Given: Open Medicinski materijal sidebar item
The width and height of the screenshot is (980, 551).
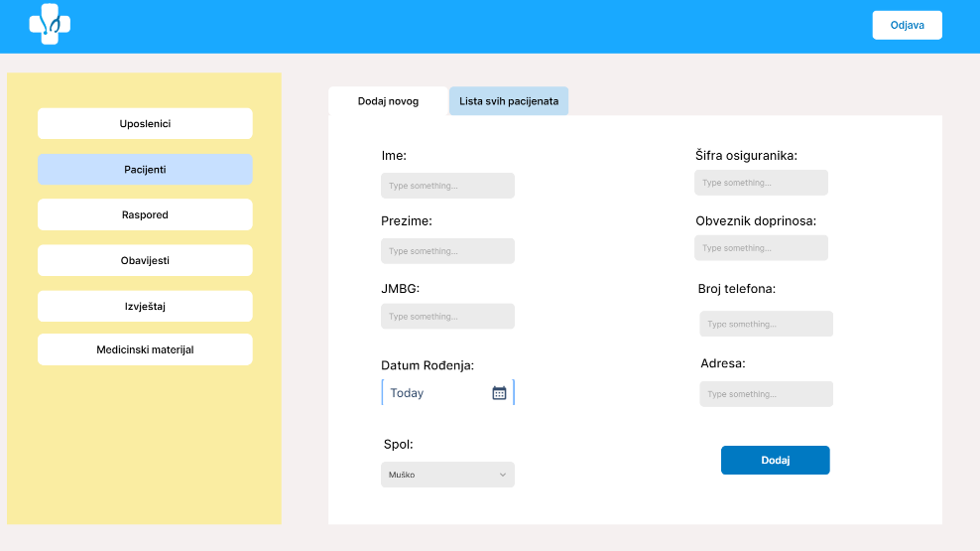Looking at the screenshot, I should click(145, 349).
